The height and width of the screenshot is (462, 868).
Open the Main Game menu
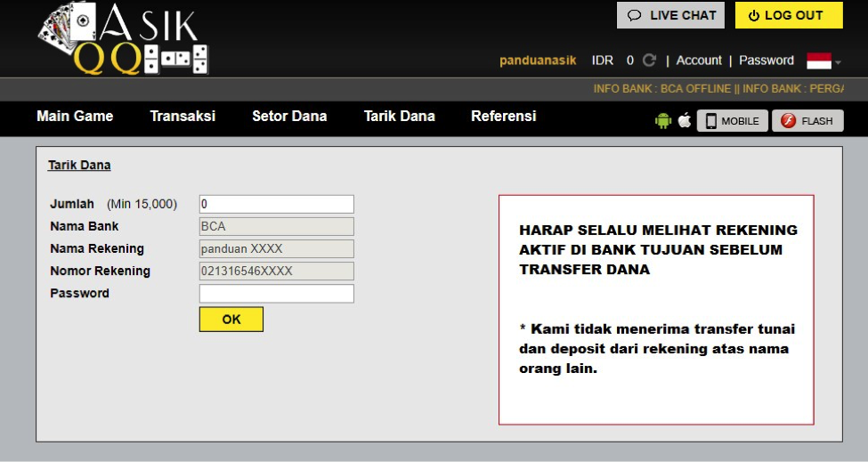(x=75, y=117)
